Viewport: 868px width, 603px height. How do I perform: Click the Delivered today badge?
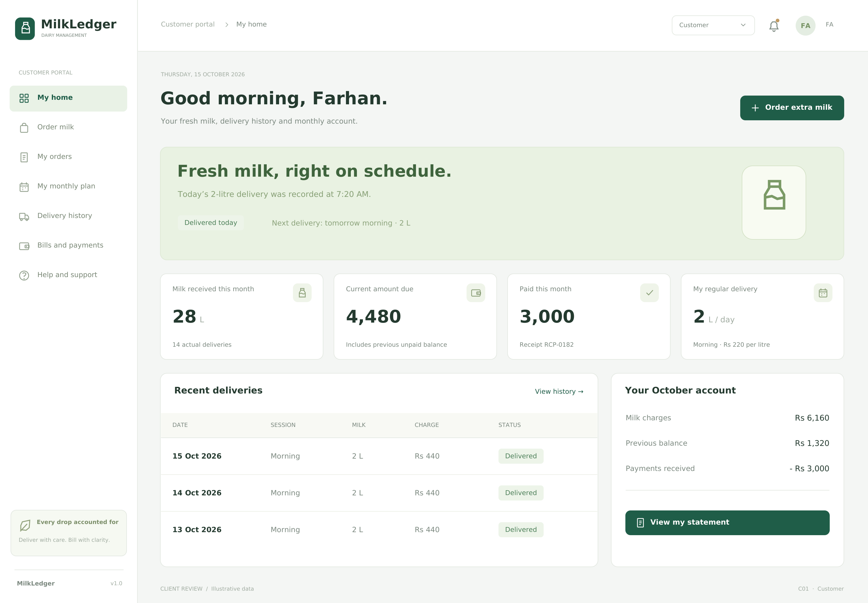tap(211, 223)
